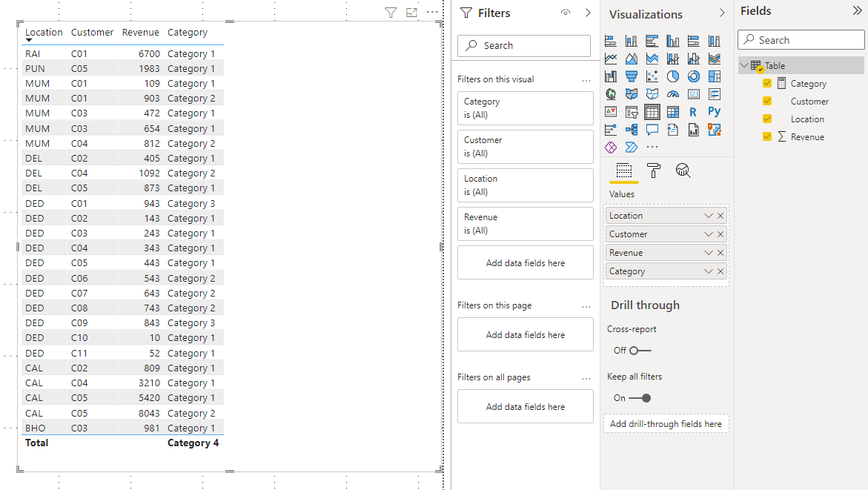The height and width of the screenshot is (490, 868).
Task: Select the Scatter chart visualization
Action: (652, 76)
